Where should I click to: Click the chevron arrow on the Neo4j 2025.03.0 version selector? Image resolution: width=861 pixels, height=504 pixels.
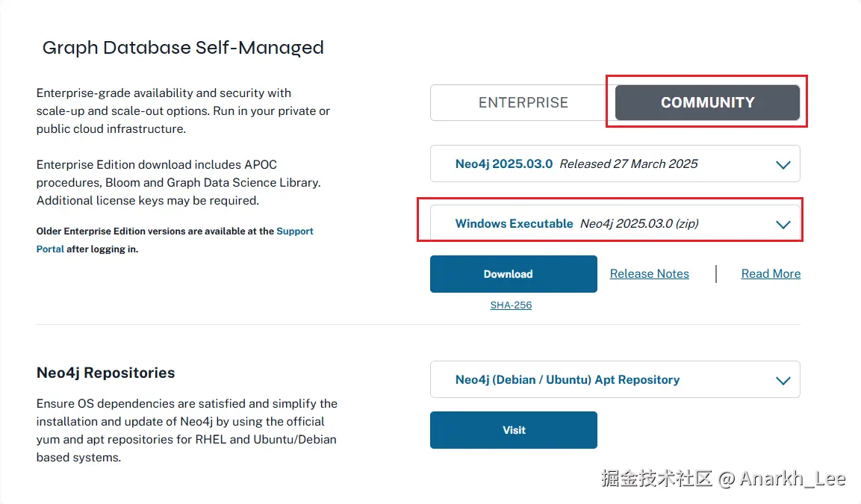[x=783, y=164]
